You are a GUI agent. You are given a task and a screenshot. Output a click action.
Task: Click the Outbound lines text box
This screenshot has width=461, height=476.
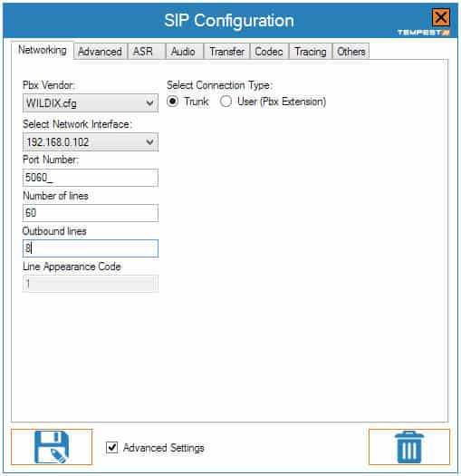coord(91,248)
